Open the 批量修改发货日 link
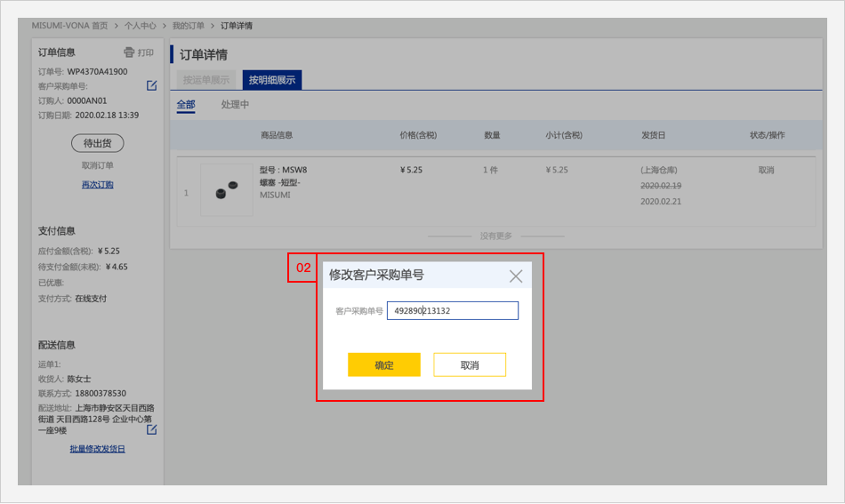The width and height of the screenshot is (845, 504). coord(97,449)
